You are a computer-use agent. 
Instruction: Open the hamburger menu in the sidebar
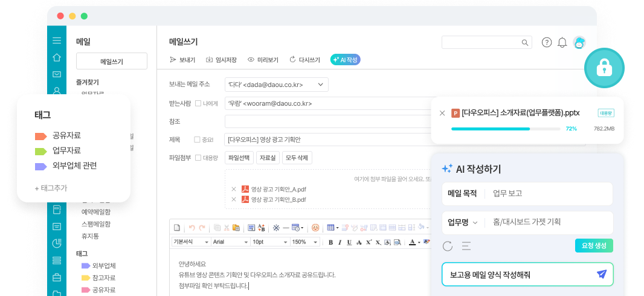pos(57,40)
